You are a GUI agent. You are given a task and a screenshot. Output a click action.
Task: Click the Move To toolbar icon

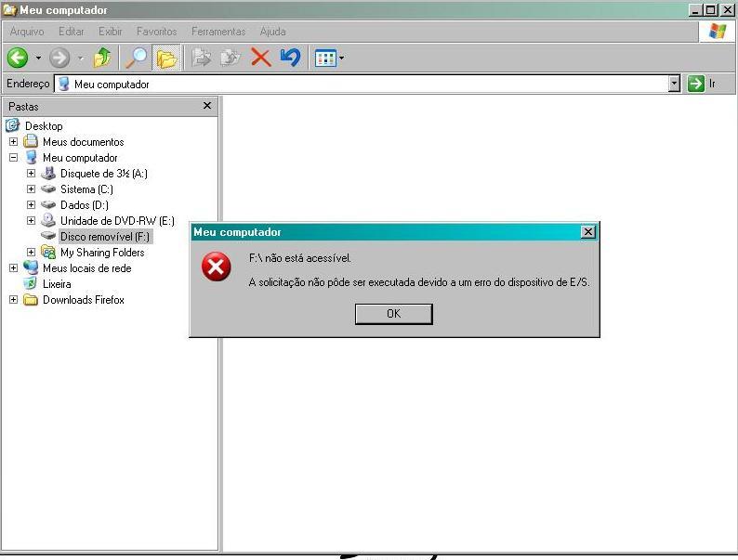point(202,58)
